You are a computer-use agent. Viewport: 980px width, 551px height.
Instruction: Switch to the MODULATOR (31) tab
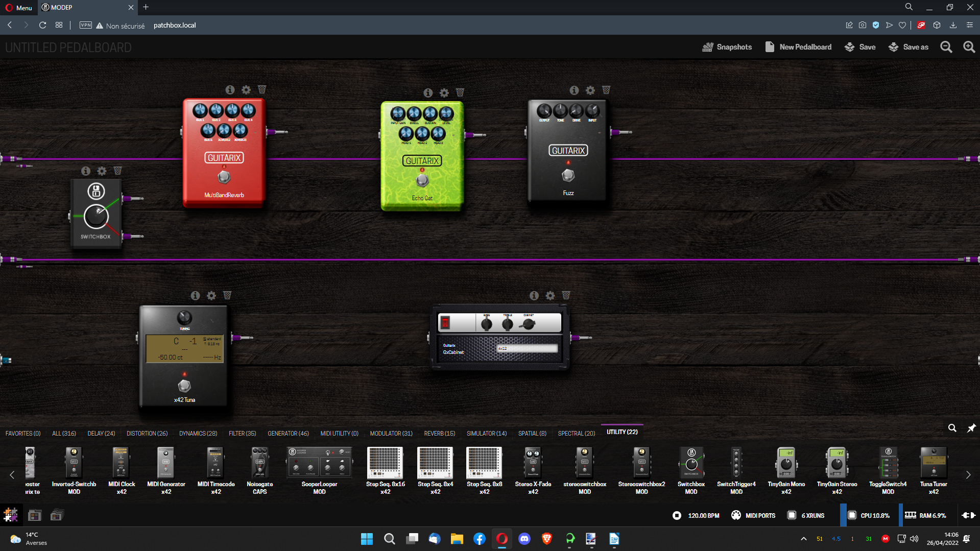pyautogui.click(x=391, y=434)
